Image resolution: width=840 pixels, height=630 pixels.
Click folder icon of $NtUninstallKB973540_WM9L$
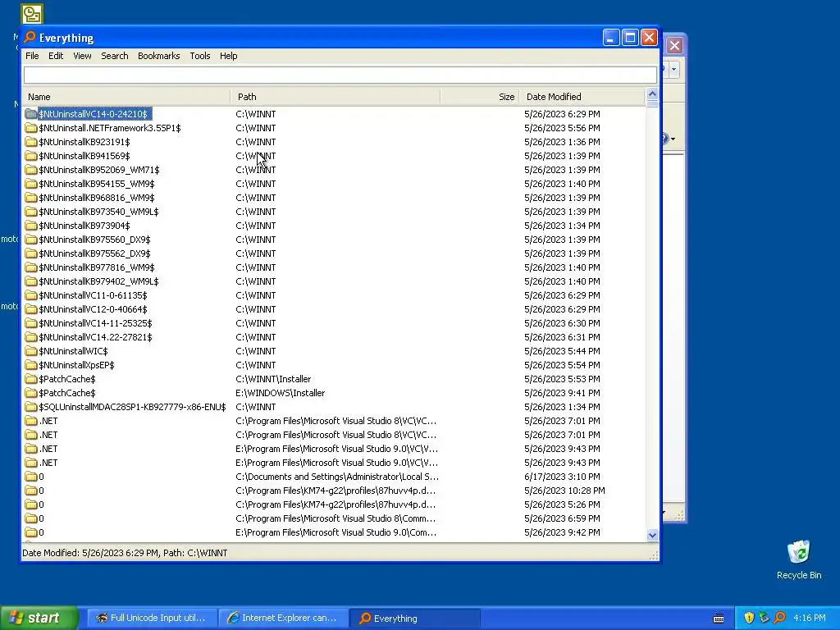click(31, 212)
